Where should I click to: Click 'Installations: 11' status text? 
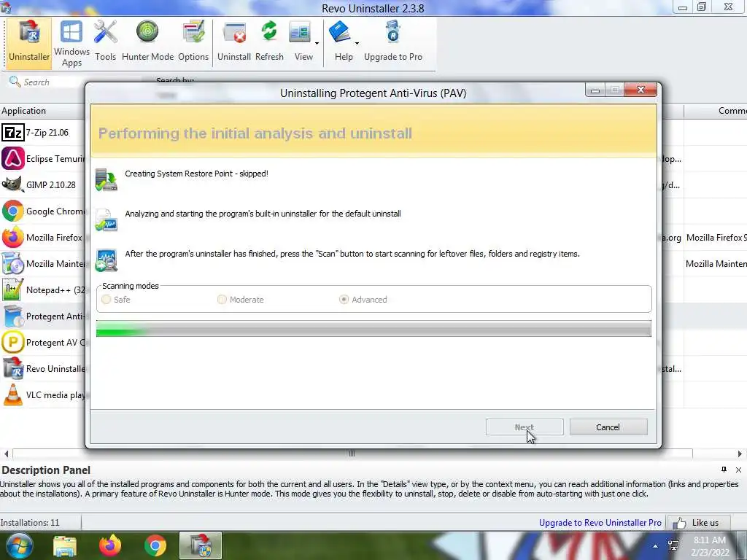click(x=30, y=523)
